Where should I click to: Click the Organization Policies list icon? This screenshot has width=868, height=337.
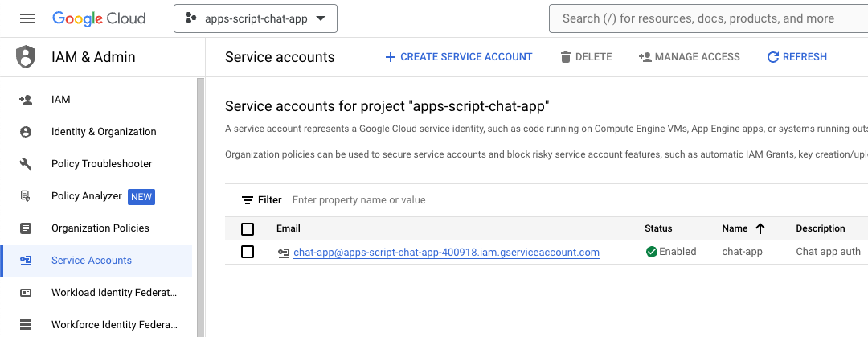pos(26,228)
